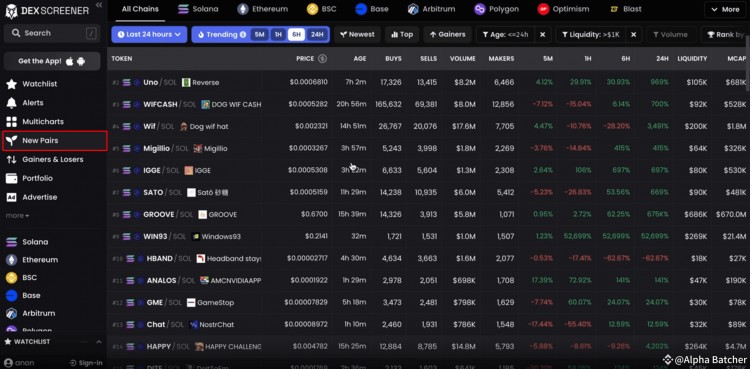Select the 1H trending interval
This screenshot has width=750, height=369.
(278, 34)
